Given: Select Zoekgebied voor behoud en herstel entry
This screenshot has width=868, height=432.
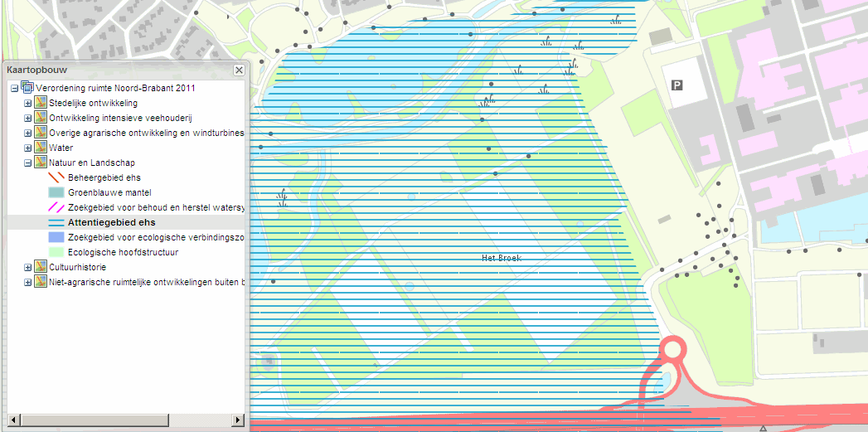Looking at the screenshot, I should [156, 207].
